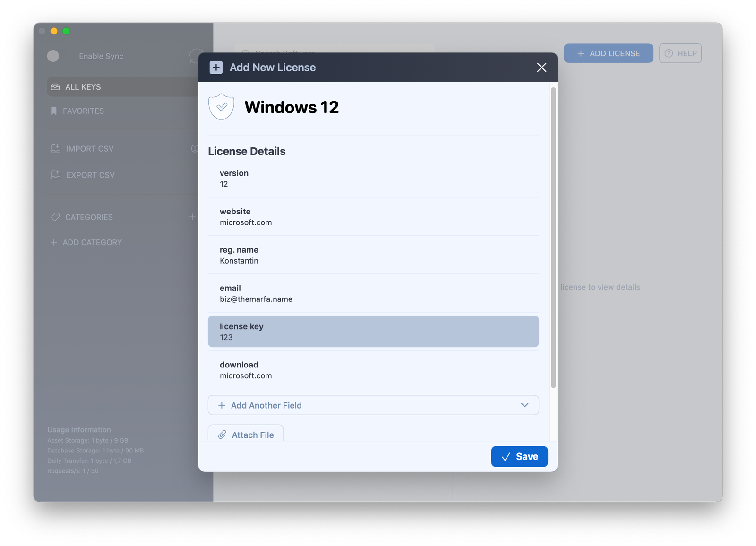756x546 pixels.
Task: Click the "Asset Storage: 1 byte / 9 GB" line
Action: (87, 440)
